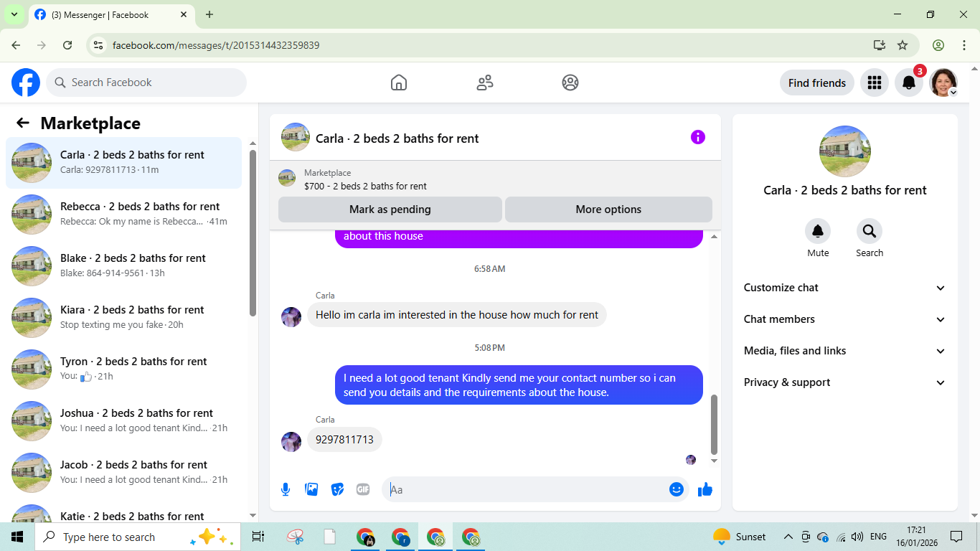The height and width of the screenshot is (551, 980).
Task: Open Tyron conversation in the list
Action: pyautogui.click(x=123, y=369)
